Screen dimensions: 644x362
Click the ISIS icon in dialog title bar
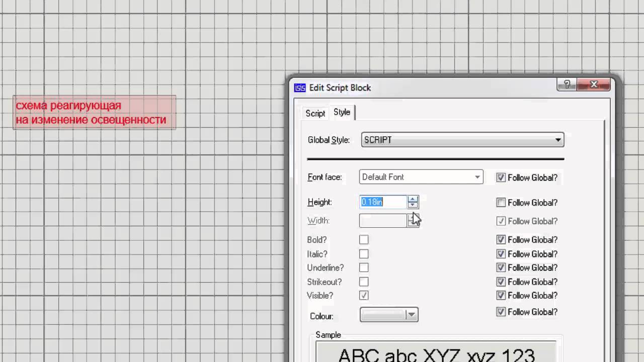click(300, 87)
